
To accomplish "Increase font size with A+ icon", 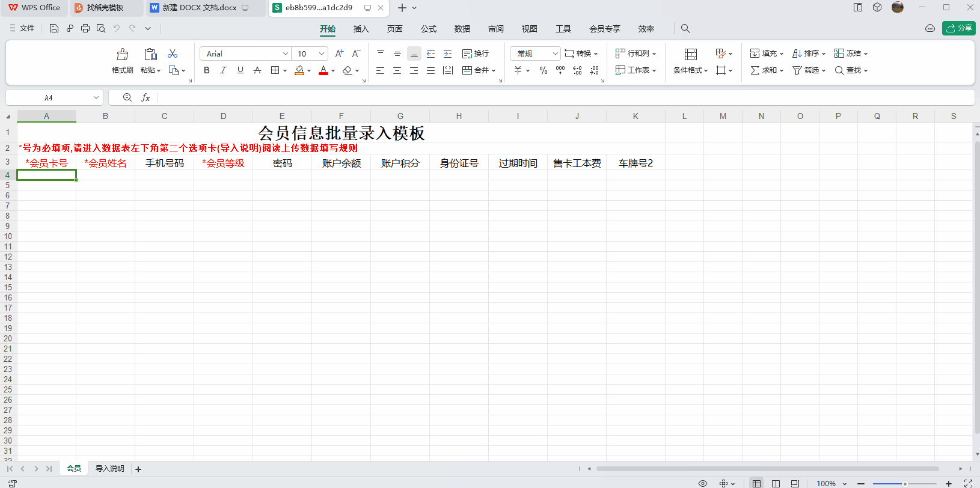I will (339, 53).
